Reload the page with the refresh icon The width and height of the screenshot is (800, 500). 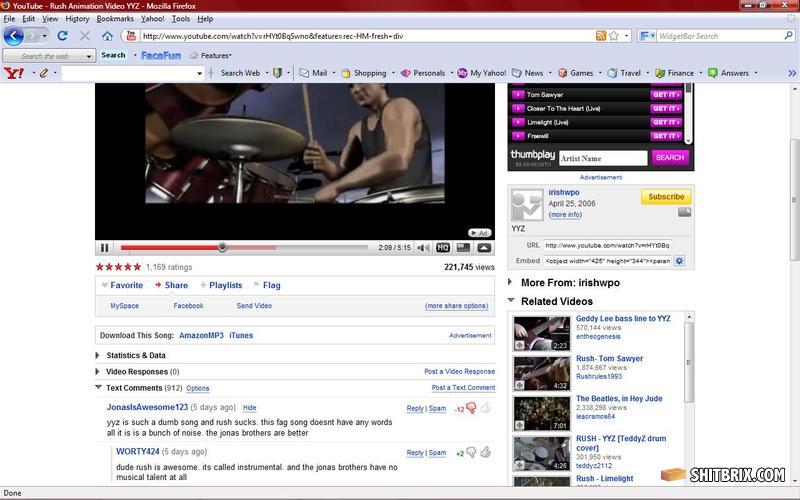62,36
